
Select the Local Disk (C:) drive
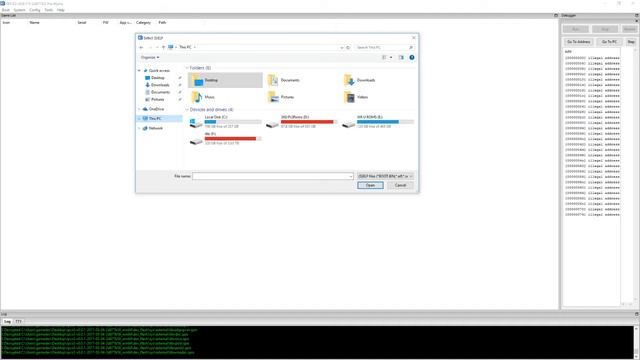click(225, 122)
